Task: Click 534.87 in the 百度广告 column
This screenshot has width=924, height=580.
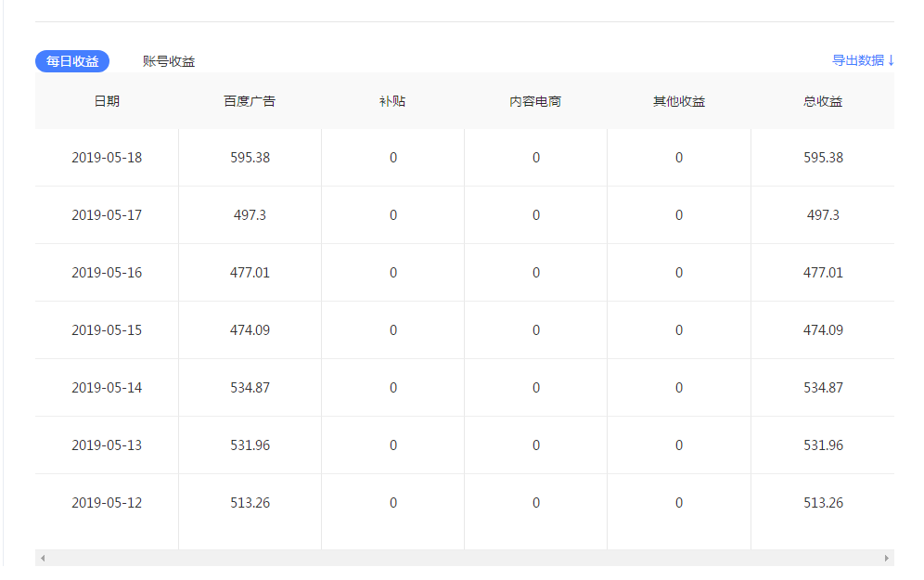Action: click(250, 387)
